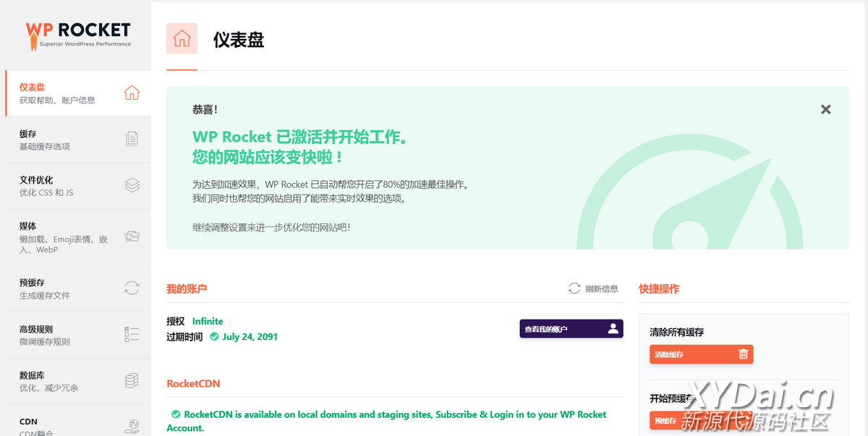Click the 数据库 database icon
This screenshot has height=436, width=868.
pyautogui.click(x=132, y=380)
